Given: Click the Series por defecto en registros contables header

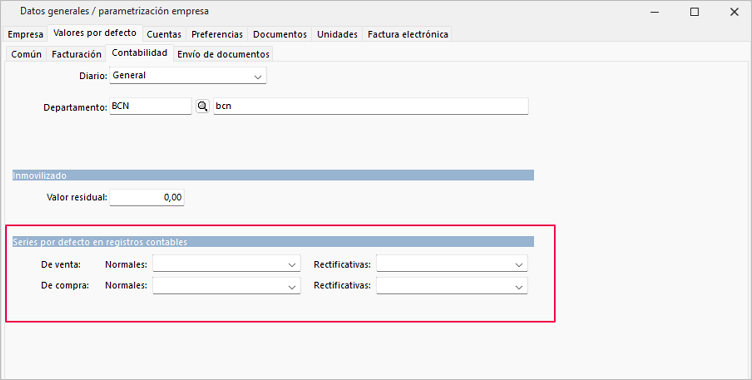Looking at the screenshot, I should [273, 241].
